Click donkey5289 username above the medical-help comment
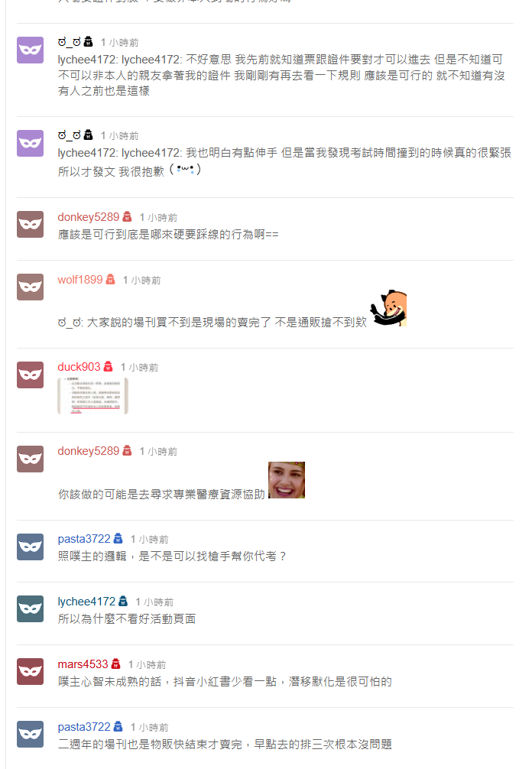 click(x=88, y=451)
